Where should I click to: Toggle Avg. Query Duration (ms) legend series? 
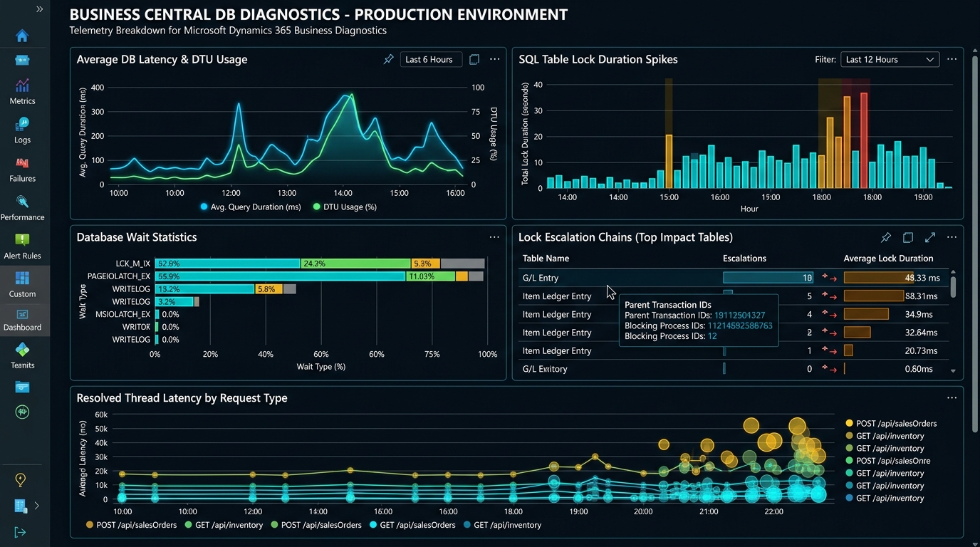point(251,207)
